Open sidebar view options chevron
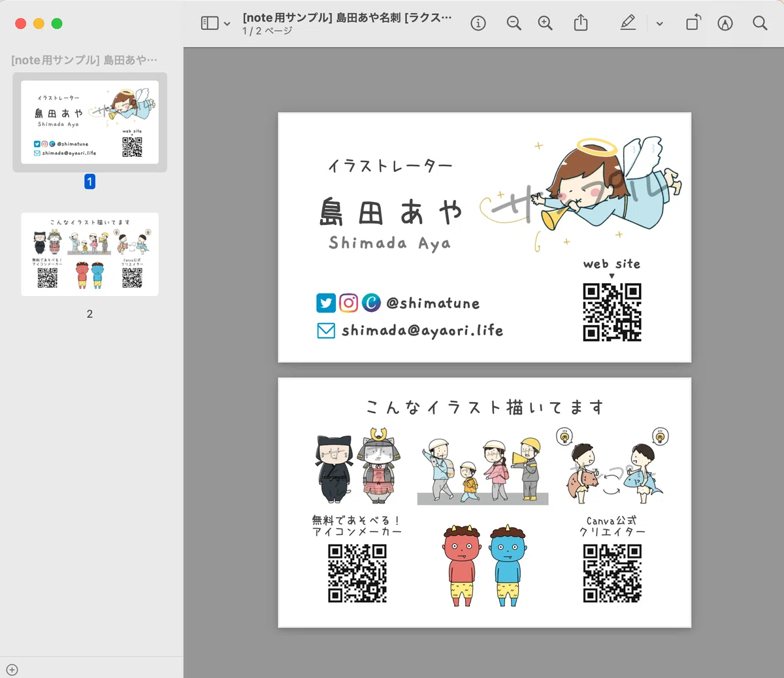This screenshot has width=784, height=678. coord(227,24)
